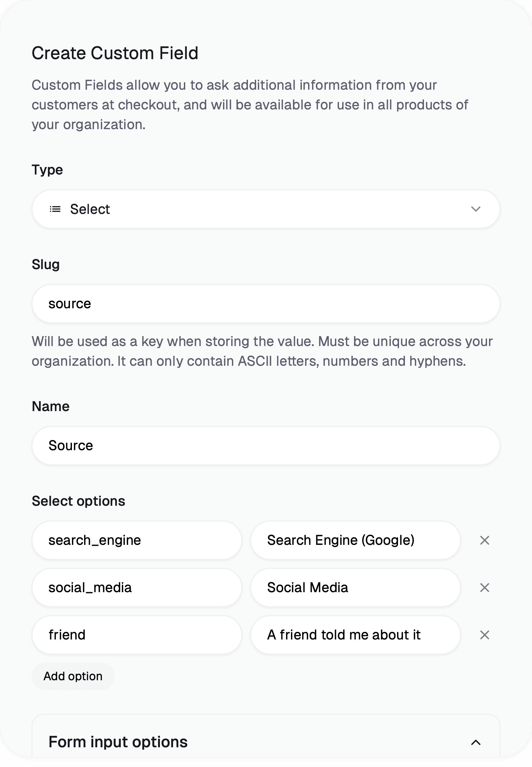This screenshot has width=532, height=767.
Task: Click the Slug field label
Action: click(46, 265)
